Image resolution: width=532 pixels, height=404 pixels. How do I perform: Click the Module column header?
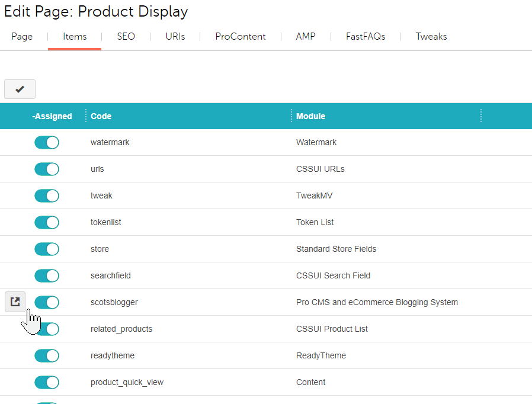tap(311, 116)
